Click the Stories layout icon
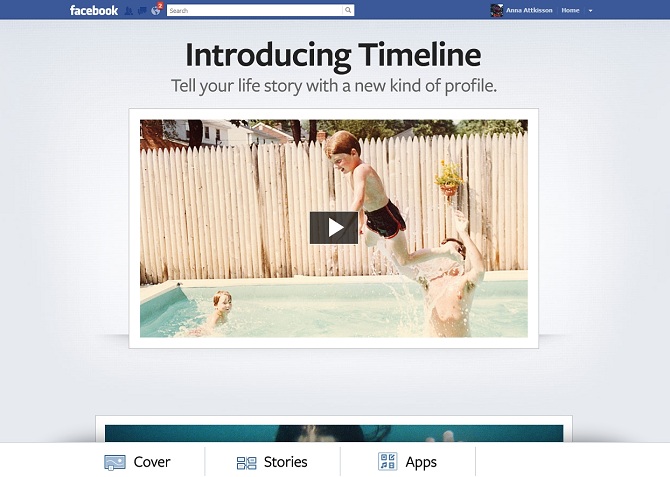 pos(247,462)
